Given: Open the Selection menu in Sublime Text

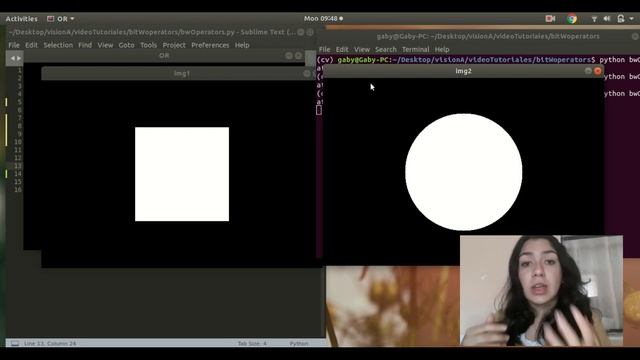Looking at the screenshot, I should coord(58,45).
